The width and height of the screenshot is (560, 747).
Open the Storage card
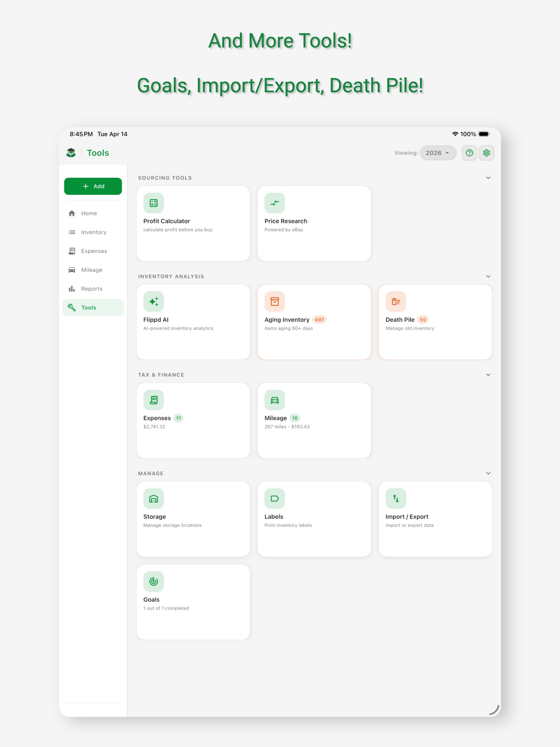tap(193, 519)
